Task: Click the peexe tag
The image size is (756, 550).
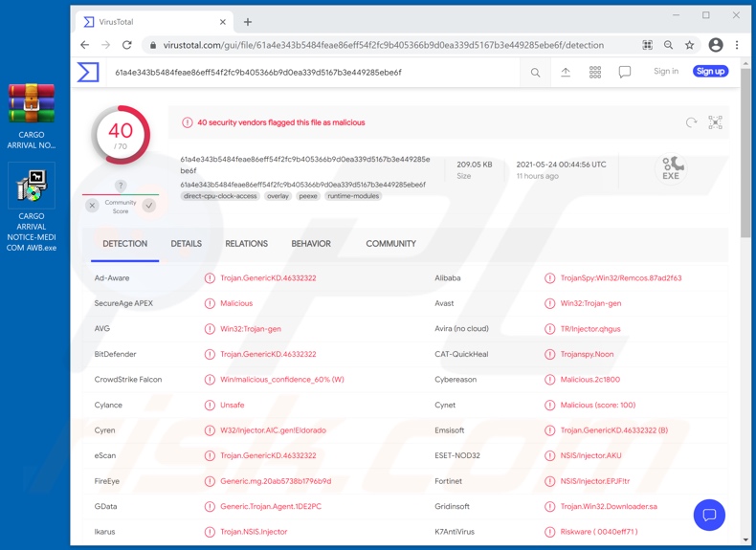Action: click(x=308, y=196)
